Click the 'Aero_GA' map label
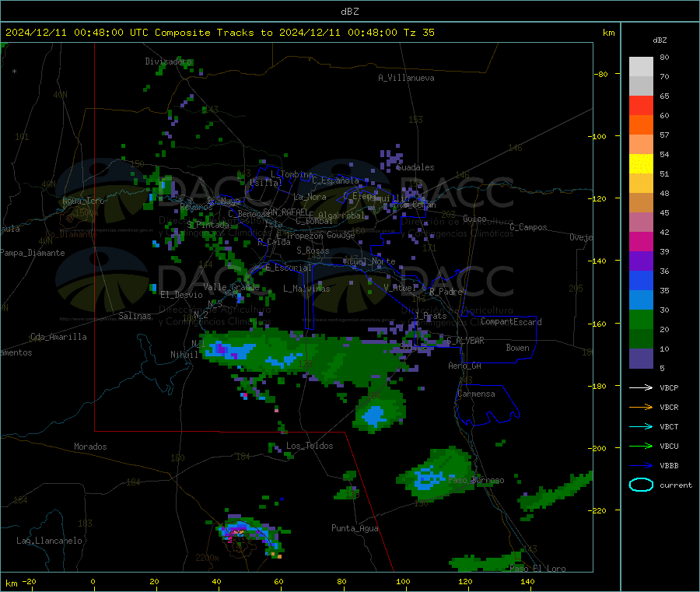This screenshot has width=700, height=592. (x=465, y=366)
